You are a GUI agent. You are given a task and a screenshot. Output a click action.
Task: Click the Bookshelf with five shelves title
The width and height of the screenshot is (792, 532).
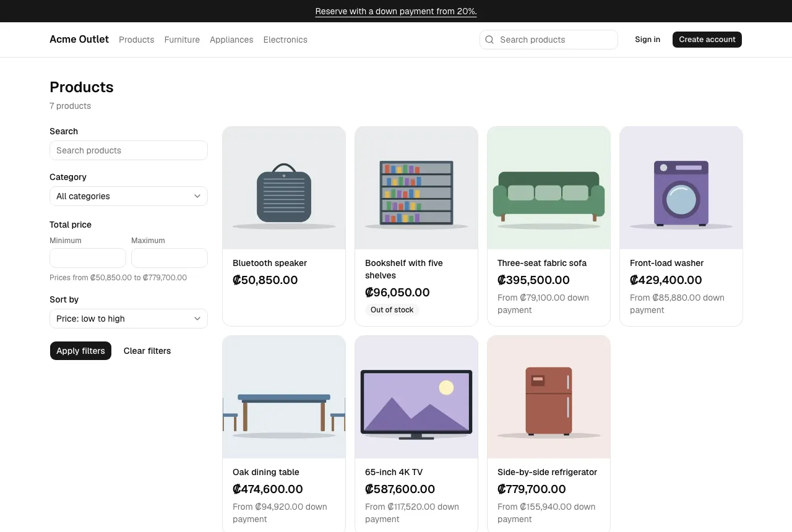click(404, 269)
